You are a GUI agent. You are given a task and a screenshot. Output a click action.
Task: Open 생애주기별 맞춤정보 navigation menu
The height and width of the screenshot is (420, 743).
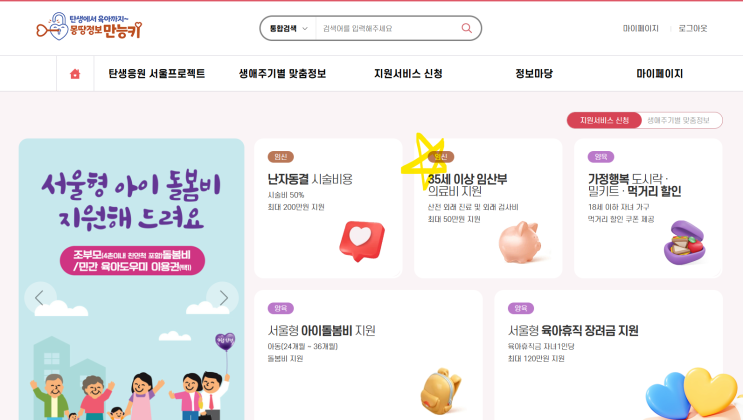[282, 74]
